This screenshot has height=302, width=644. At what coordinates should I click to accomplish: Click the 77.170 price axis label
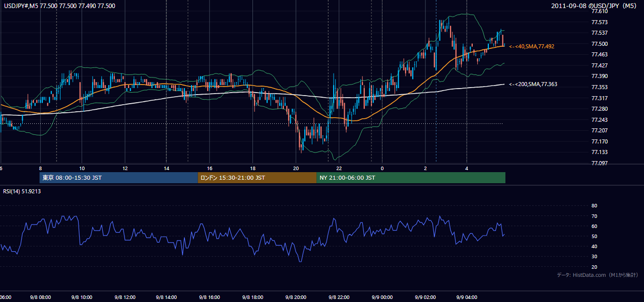tap(600, 141)
